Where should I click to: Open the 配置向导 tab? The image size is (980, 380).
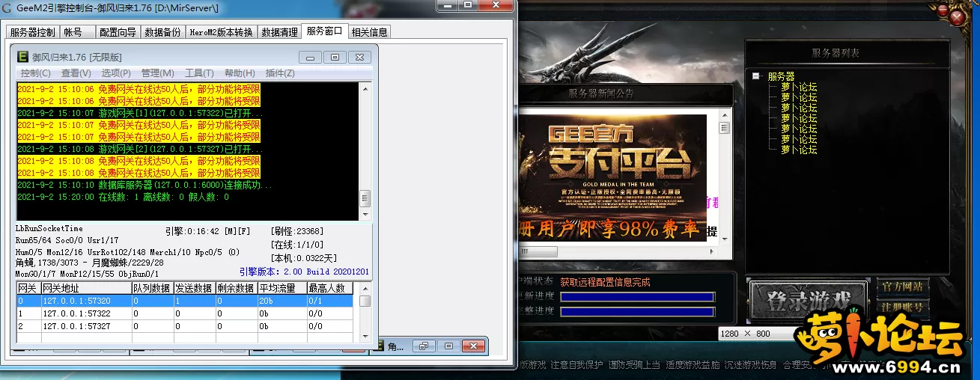point(118,32)
